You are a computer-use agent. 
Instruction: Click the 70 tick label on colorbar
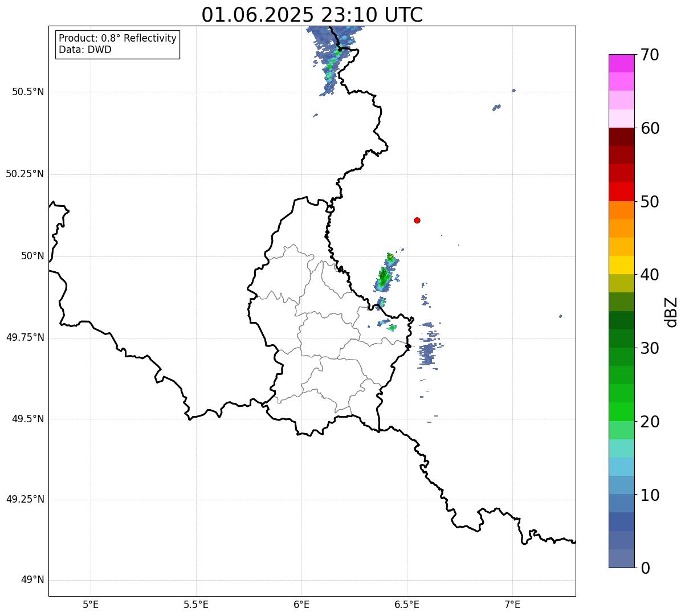pyautogui.click(x=650, y=55)
